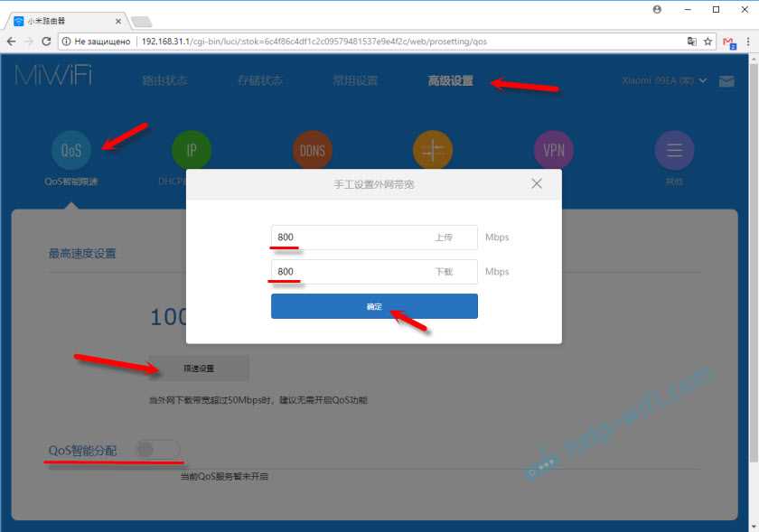Open the DDNS settings icon
Image resolution: width=759 pixels, height=532 pixels.
click(313, 150)
